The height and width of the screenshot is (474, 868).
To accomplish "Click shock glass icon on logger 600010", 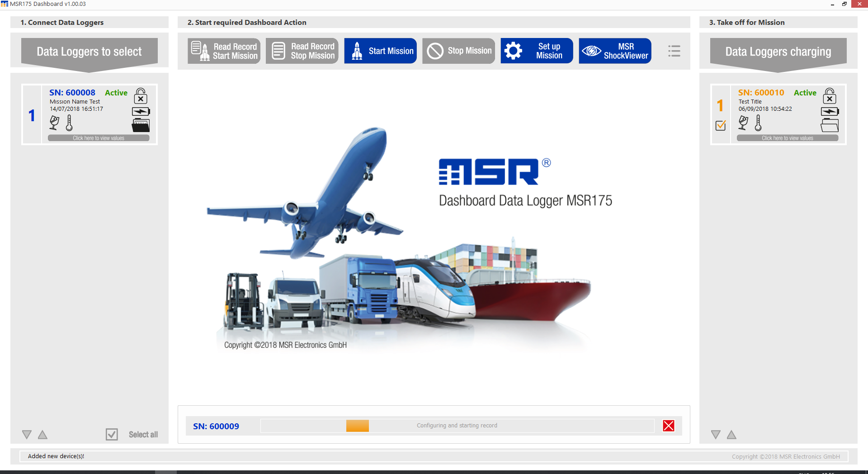I will [x=744, y=123].
